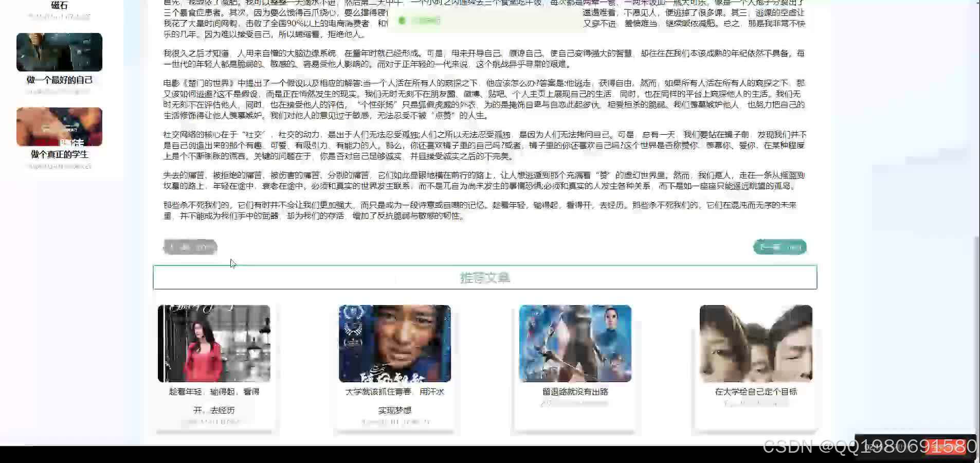Open the article 做一个最好的自己
The height and width of the screenshot is (463, 980).
(59, 80)
